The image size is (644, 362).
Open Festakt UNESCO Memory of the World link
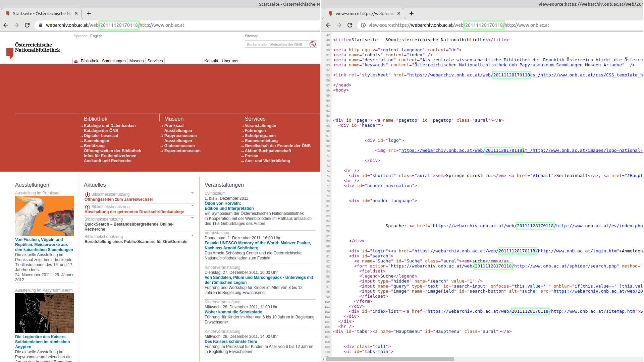258,245
